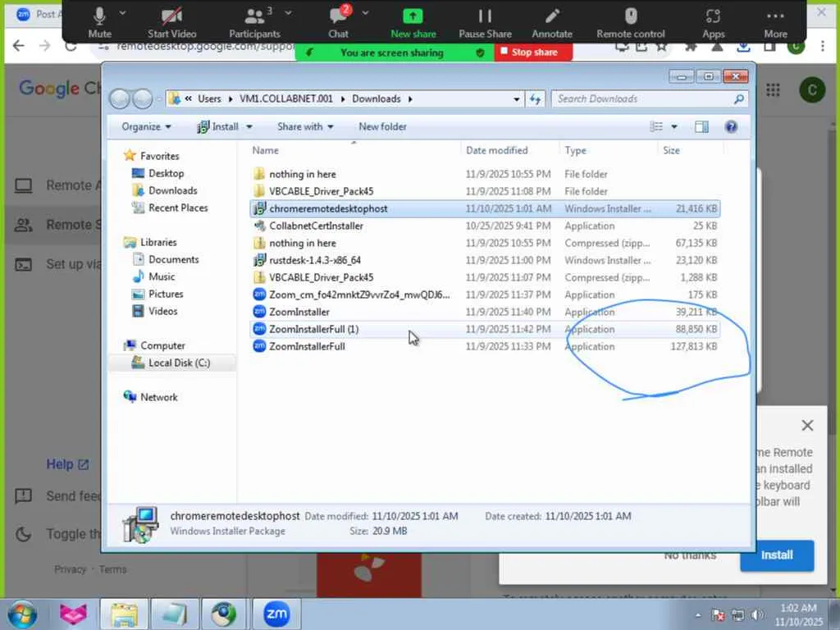Sort files by the Name column
The width and height of the screenshot is (840, 630).
click(354, 151)
